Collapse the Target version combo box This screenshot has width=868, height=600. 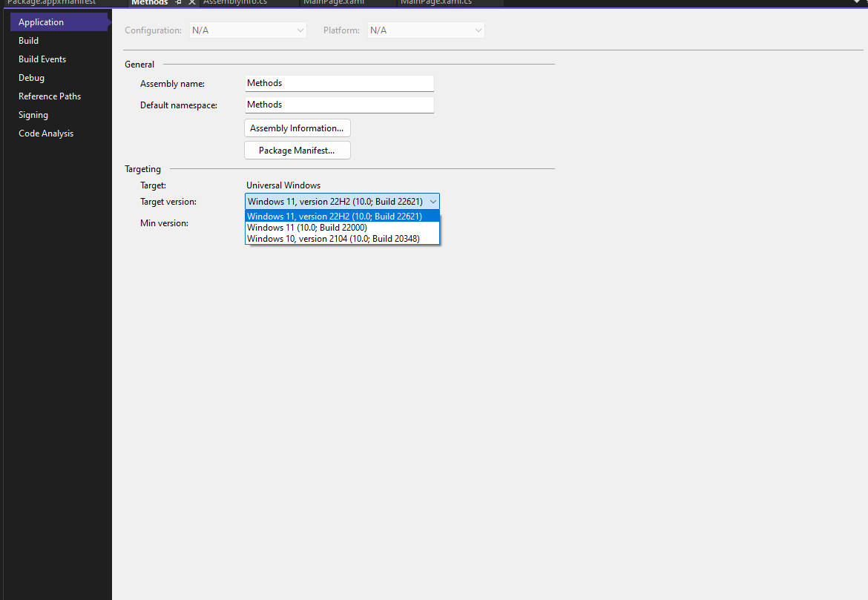pyautogui.click(x=433, y=202)
